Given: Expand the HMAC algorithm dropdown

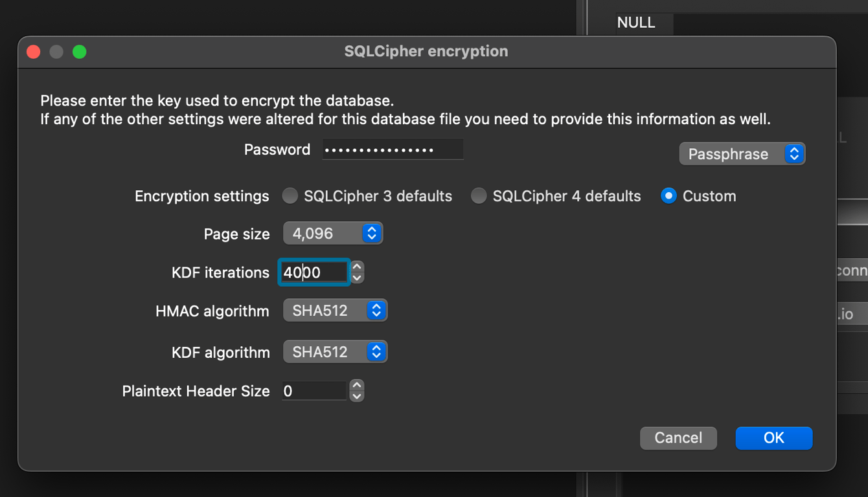Looking at the screenshot, I should point(335,311).
